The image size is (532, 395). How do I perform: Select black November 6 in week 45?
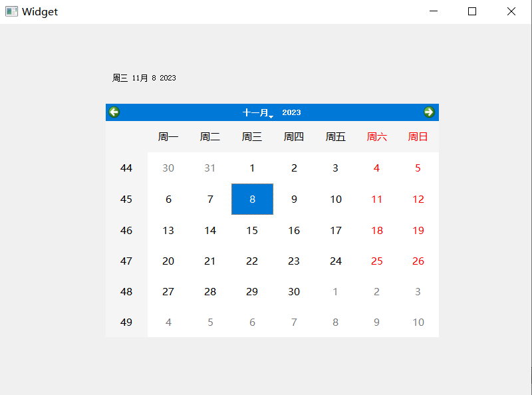click(x=168, y=199)
